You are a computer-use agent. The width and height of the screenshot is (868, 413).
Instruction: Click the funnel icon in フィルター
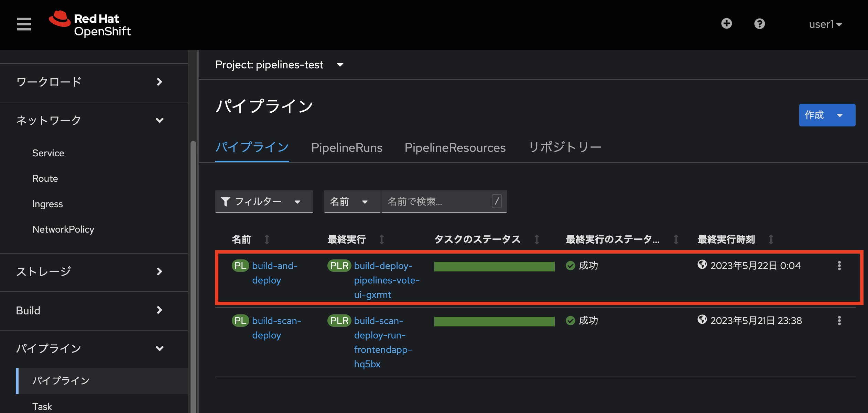[x=225, y=202]
